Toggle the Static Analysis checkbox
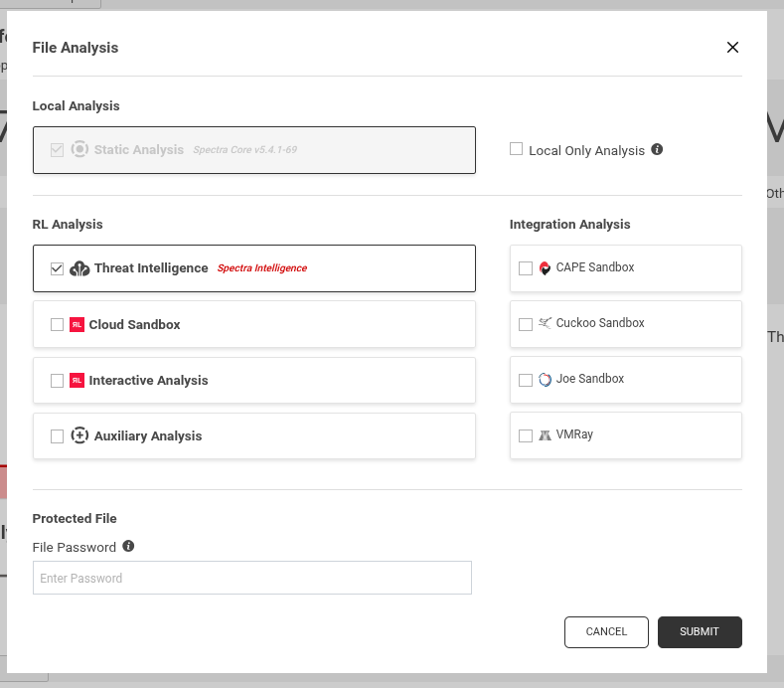The width and height of the screenshot is (784, 688). [x=57, y=149]
